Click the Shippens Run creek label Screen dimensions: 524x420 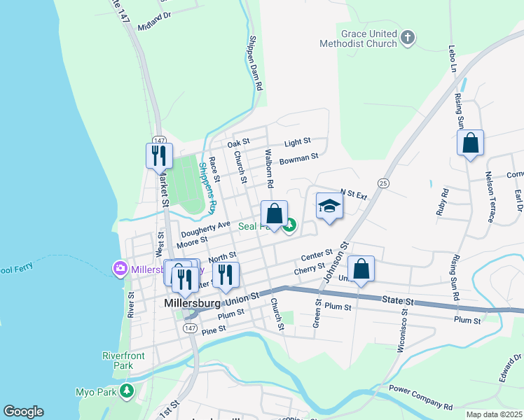(x=208, y=188)
